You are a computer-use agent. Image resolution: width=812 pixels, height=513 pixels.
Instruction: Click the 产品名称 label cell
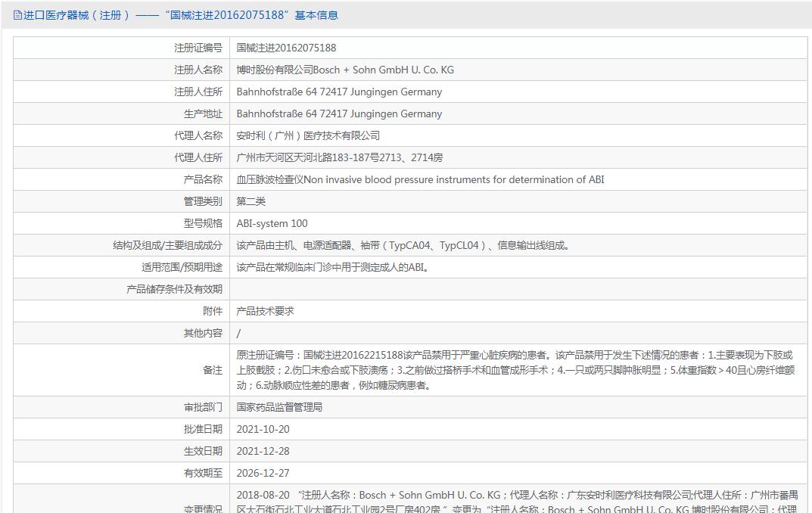(x=122, y=179)
